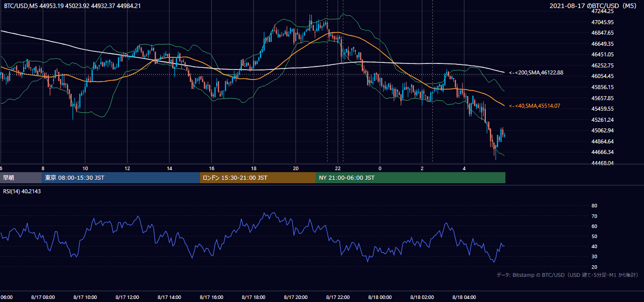Click the 8/17 10:00 date axis label
Viewport: 644px width, 302px height.
pyautogui.click(x=85, y=297)
